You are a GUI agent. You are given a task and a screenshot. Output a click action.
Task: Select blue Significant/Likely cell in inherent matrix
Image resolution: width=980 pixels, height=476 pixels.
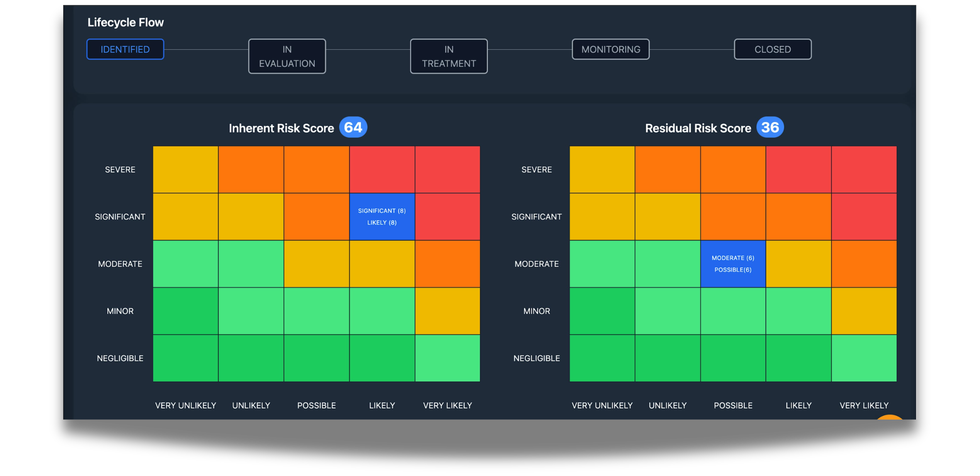382,217
